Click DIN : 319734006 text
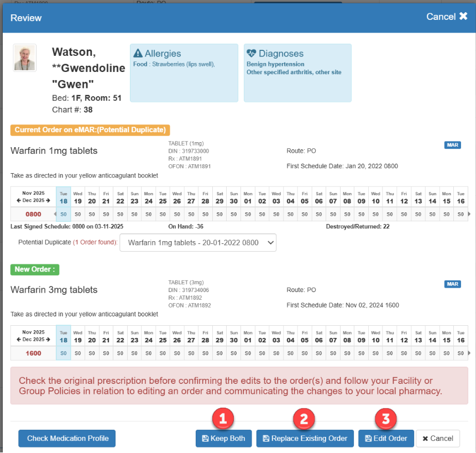The image size is (476, 453). click(x=189, y=290)
